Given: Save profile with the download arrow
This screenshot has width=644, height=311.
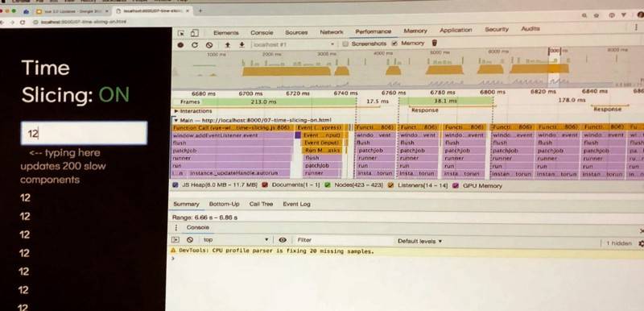Looking at the screenshot, I should click(x=242, y=44).
